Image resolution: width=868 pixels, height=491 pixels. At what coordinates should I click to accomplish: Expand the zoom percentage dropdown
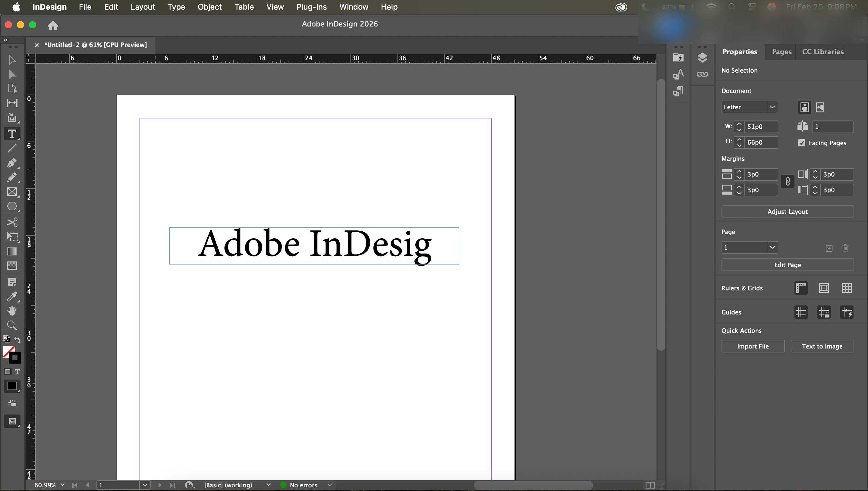[62, 485]
